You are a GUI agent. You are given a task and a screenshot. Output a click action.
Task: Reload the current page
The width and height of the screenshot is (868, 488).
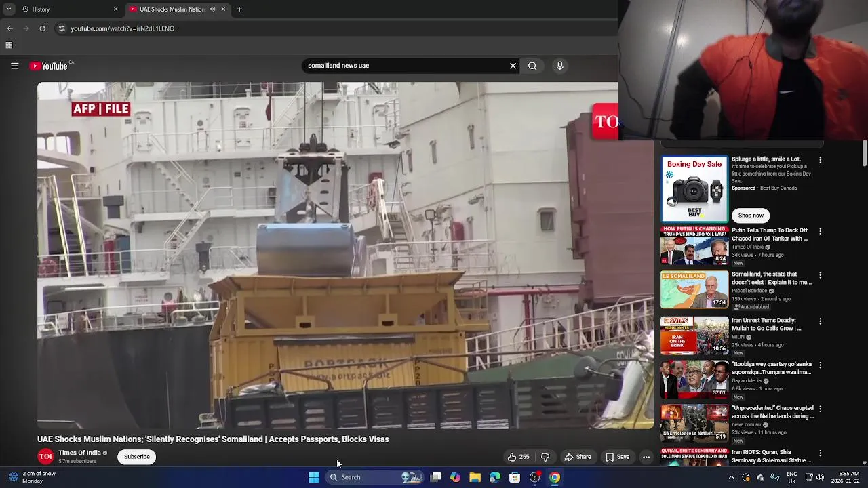(42, 28)
